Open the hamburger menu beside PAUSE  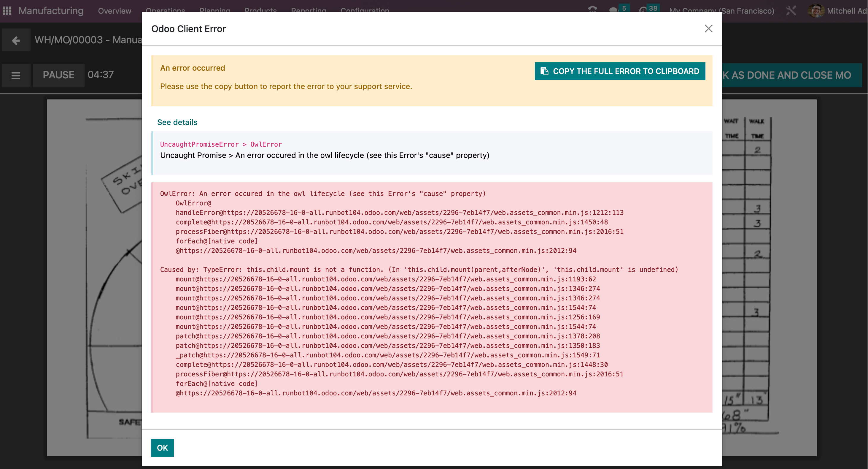pos(16,75)
